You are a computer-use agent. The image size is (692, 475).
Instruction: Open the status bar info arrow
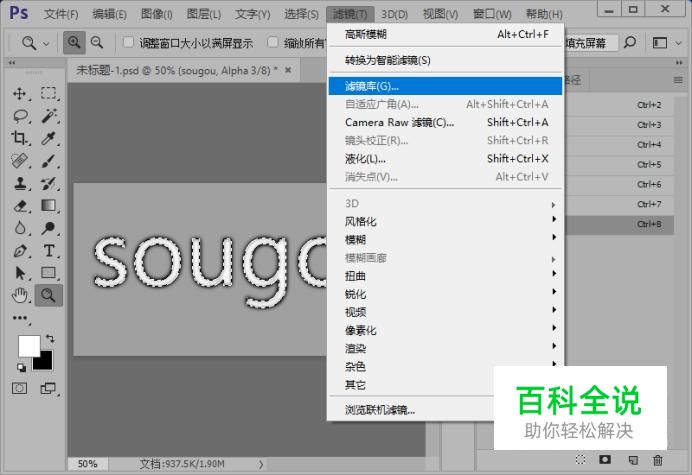[x=261, y=464]
